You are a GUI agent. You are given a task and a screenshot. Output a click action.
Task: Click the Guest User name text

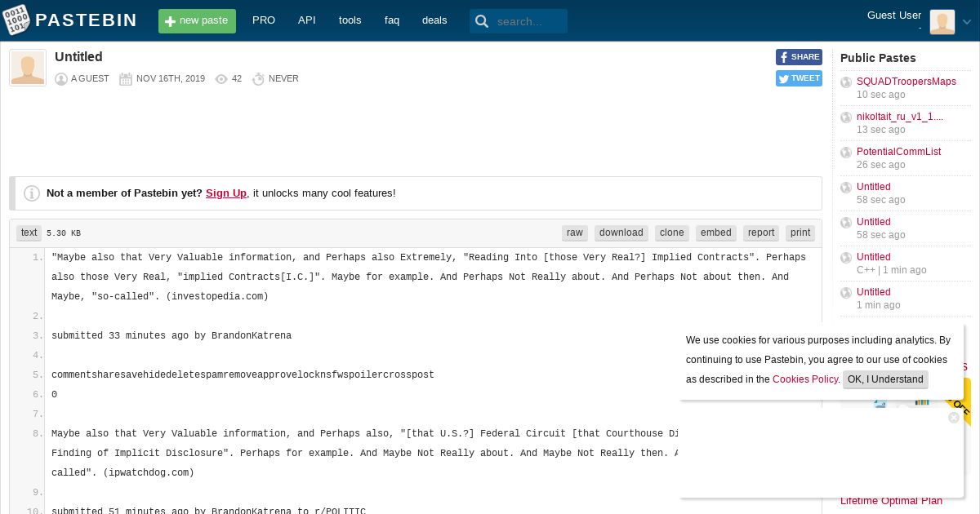894,16
